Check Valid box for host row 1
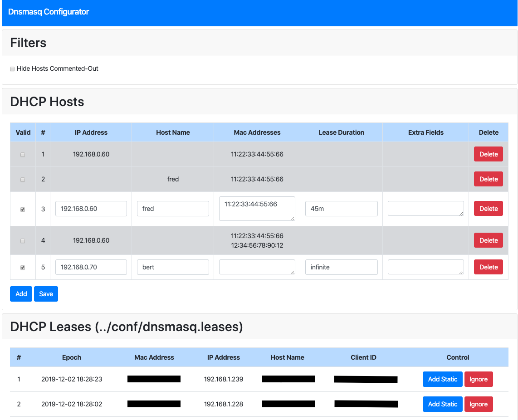Screen dimensions: 518x420 [x=23, y=154]
